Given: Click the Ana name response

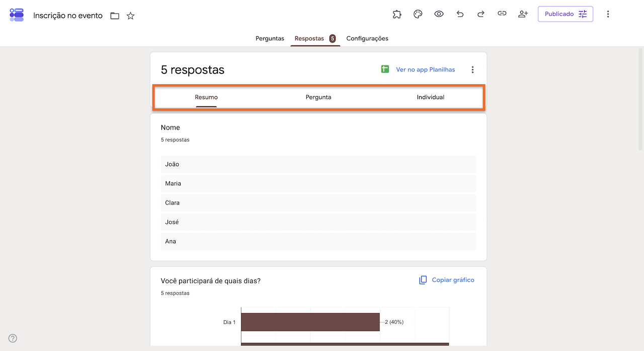Looking at the screenshot, I should click(318, 241).
